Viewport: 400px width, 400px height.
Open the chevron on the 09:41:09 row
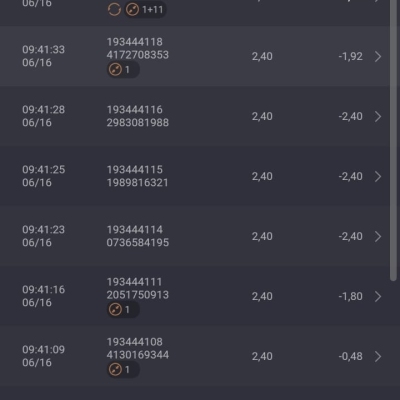click(x=378, y=357)
